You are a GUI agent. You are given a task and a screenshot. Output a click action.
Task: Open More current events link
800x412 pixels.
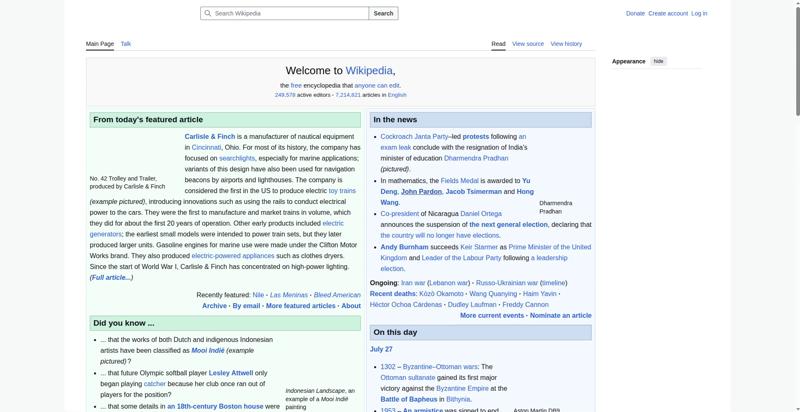[x=492, y=316]
